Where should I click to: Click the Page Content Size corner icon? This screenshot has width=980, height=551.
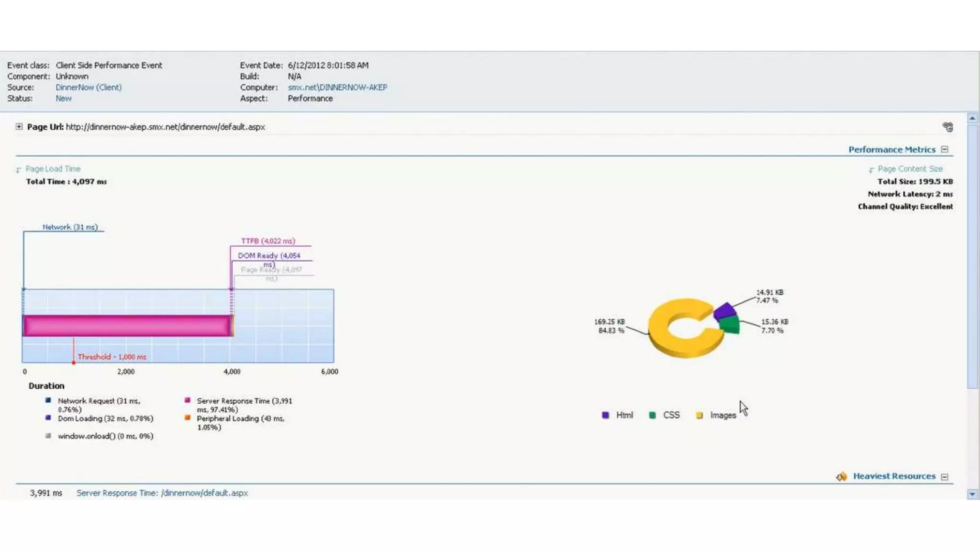[871, 170]
